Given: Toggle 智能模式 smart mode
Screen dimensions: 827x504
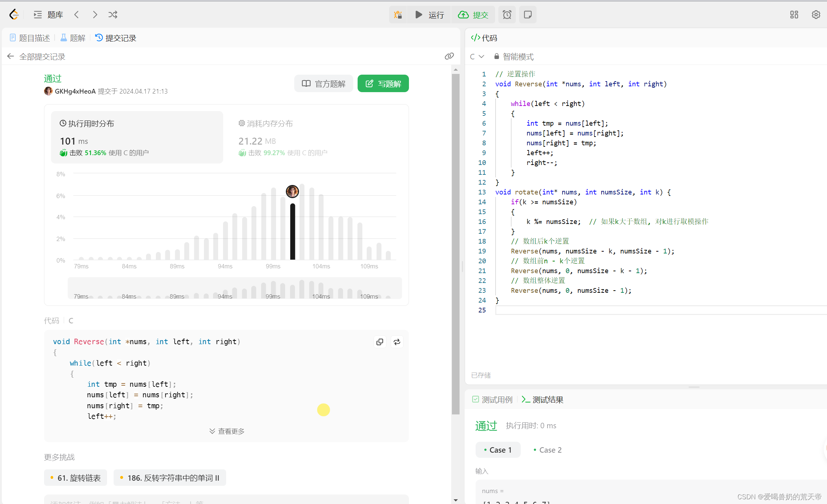Looking at the screenshot, I should [514, 56].
